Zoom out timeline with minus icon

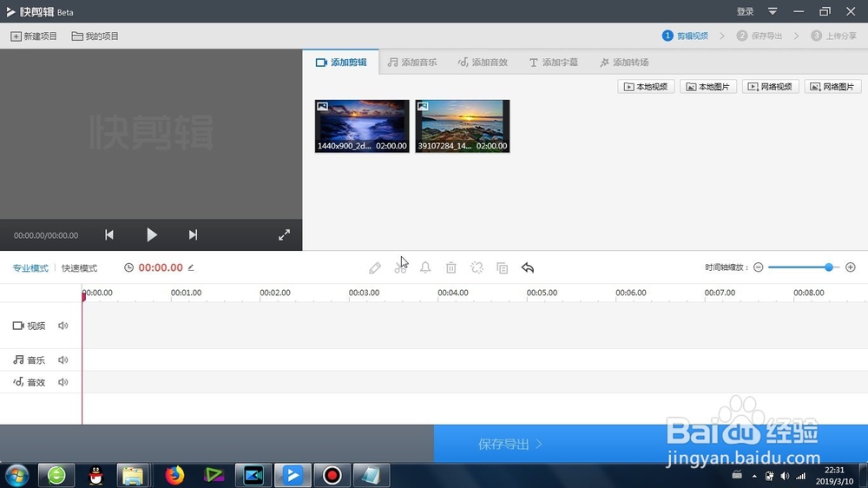(x=759, y=267)
